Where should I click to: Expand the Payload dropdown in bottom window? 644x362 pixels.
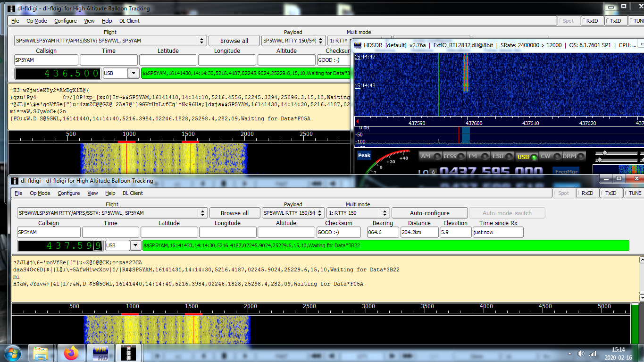click(x=320, y=213)
